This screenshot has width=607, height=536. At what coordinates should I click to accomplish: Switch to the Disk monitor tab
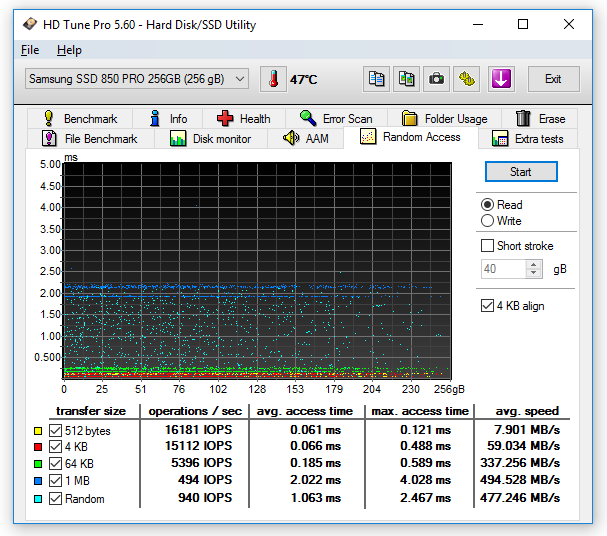(x=211, y=139)
